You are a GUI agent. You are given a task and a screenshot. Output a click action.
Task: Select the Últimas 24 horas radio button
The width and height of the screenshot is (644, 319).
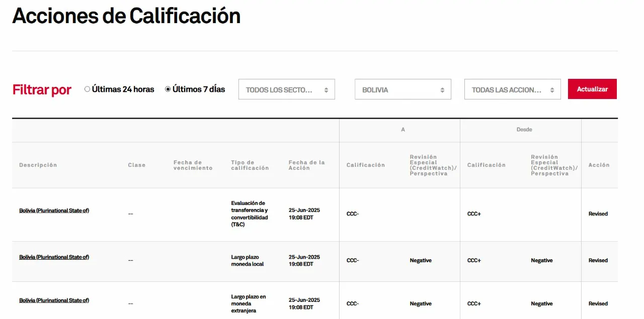(x=87, y=89)
